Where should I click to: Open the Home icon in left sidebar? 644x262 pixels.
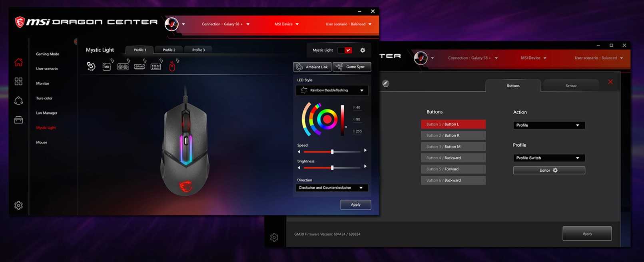(x=18, y=62)
